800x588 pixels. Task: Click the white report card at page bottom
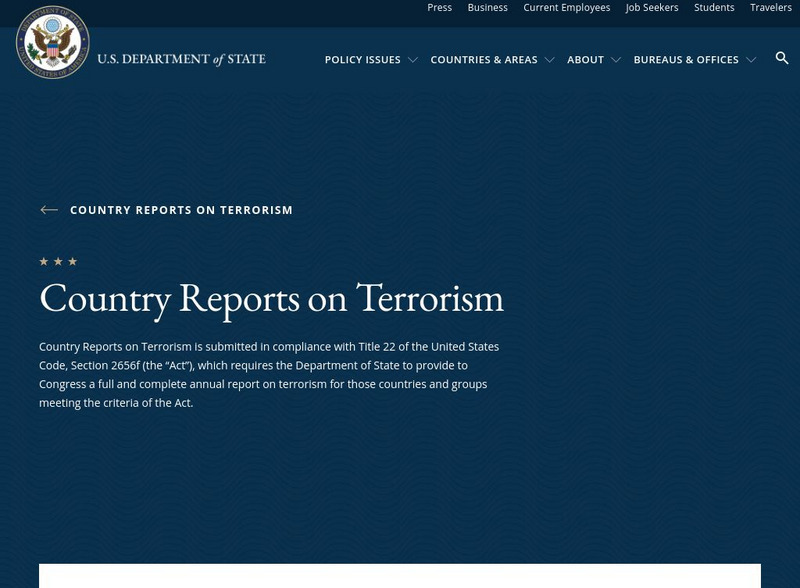[x=400, y=578]
